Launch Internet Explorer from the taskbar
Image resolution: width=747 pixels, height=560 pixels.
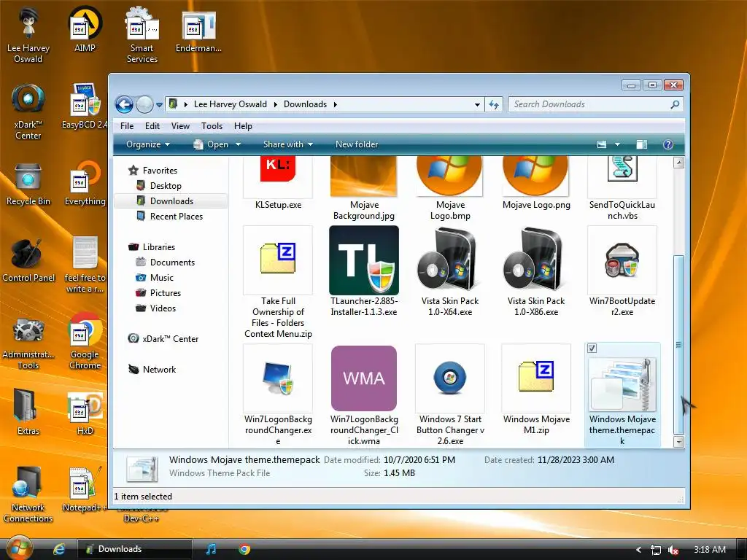[x=59, y=549]
